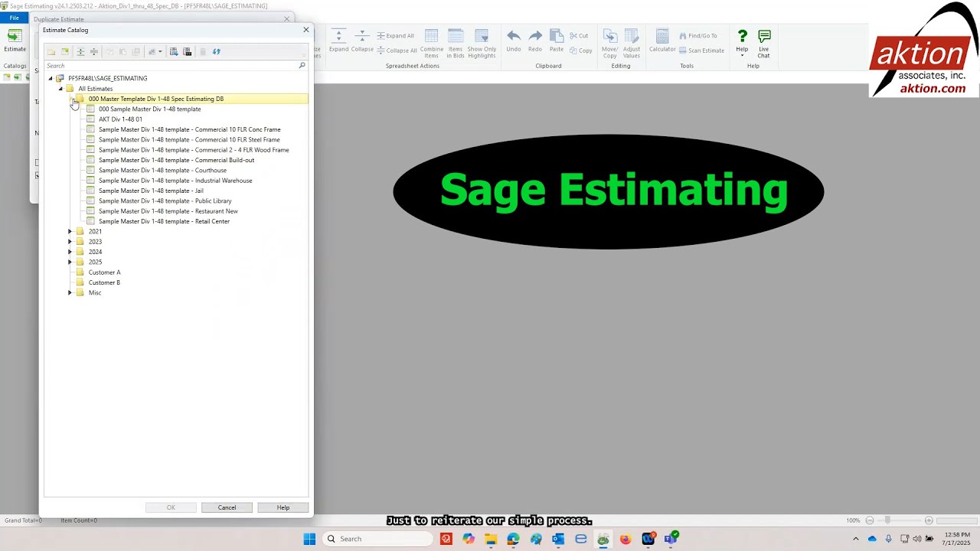This screenshot has height=551, width=980.
Task: Click the Windows Start button
Action: pos(309,539)
